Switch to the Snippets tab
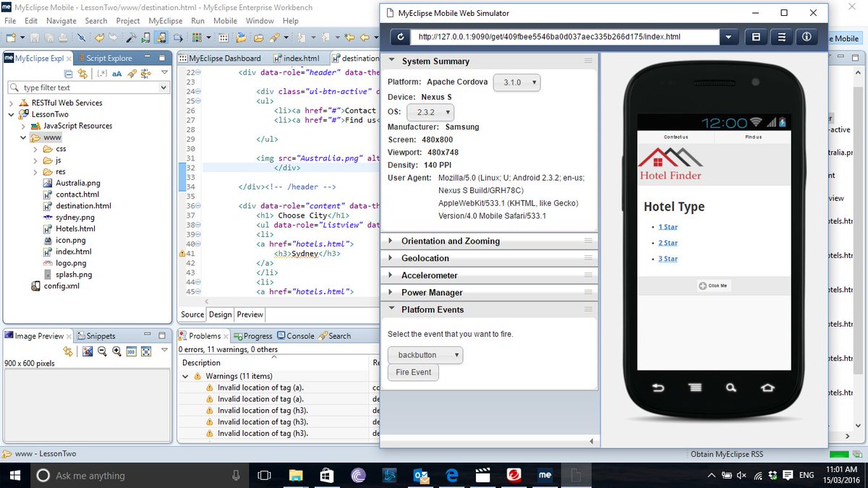868x488 pixels. click(x=95, y=335)
